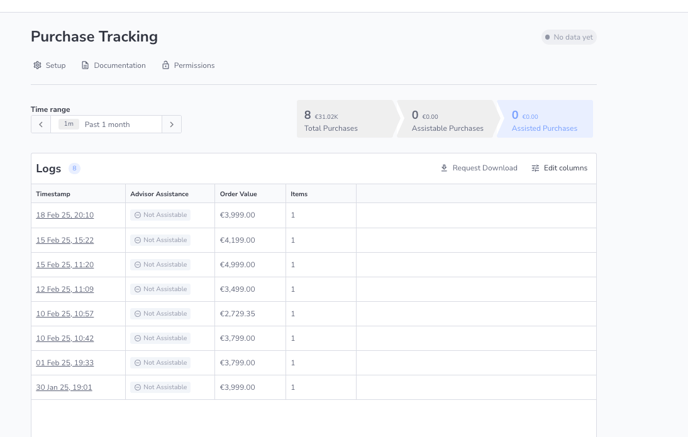Open the Documentation tab label
The height and width of the screenshot is (437, 688).
[x=120, y=65]
